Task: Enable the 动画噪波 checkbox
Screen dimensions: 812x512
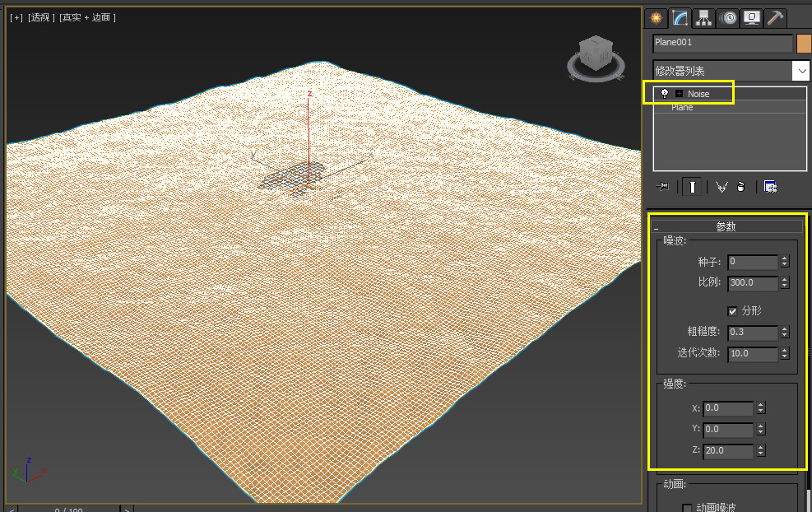Action: coord(687,508)
